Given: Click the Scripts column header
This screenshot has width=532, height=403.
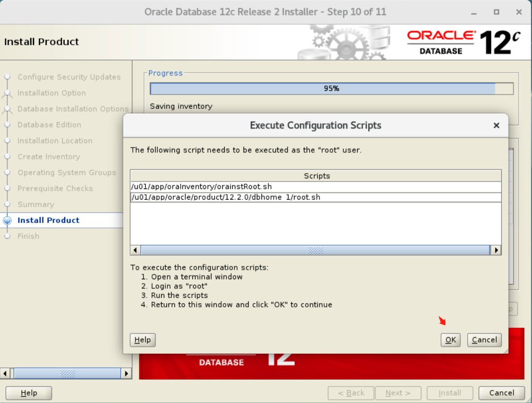Looking at the screenshot, I should [x=316, y=176].
